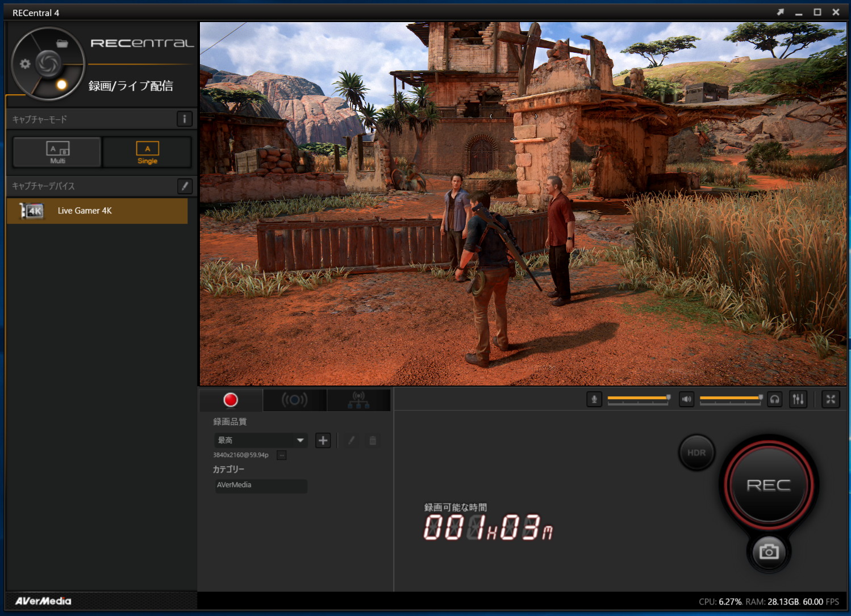This screenshot has height=616, width=851.
Task: Adjust the microphone volume slider
Action: click(x=639, y=399)
